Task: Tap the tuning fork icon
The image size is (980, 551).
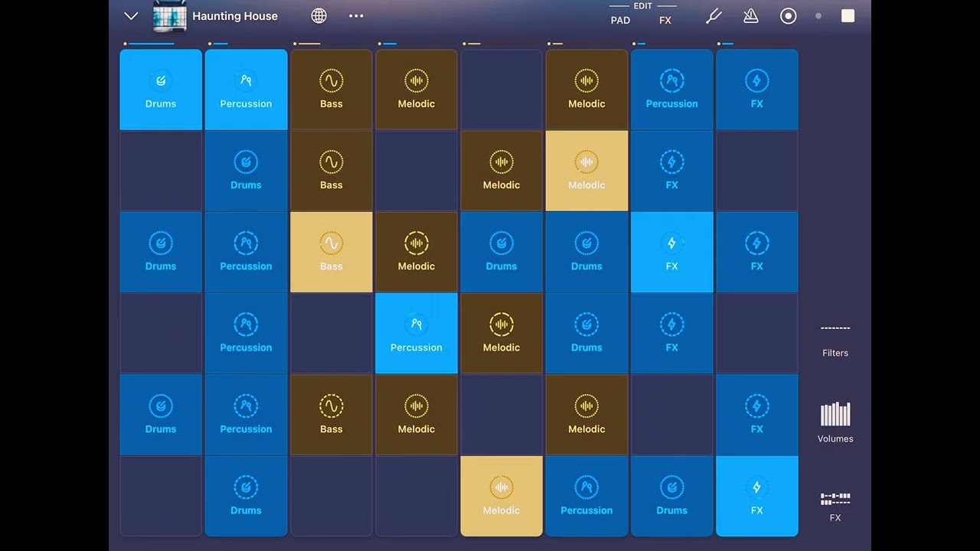Action: (x=714, y=16)
